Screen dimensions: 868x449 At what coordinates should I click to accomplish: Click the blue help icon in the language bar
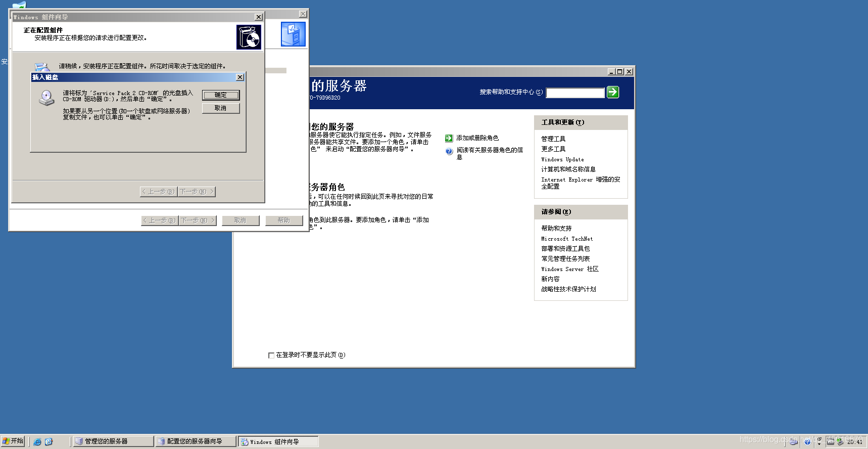807,442
